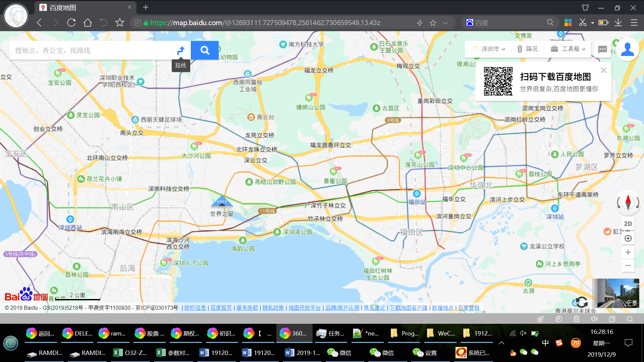This screenshot has width=644, height=362.
Task: Open the 参数对 Excel taskbar item
Action: coord(173,353)
